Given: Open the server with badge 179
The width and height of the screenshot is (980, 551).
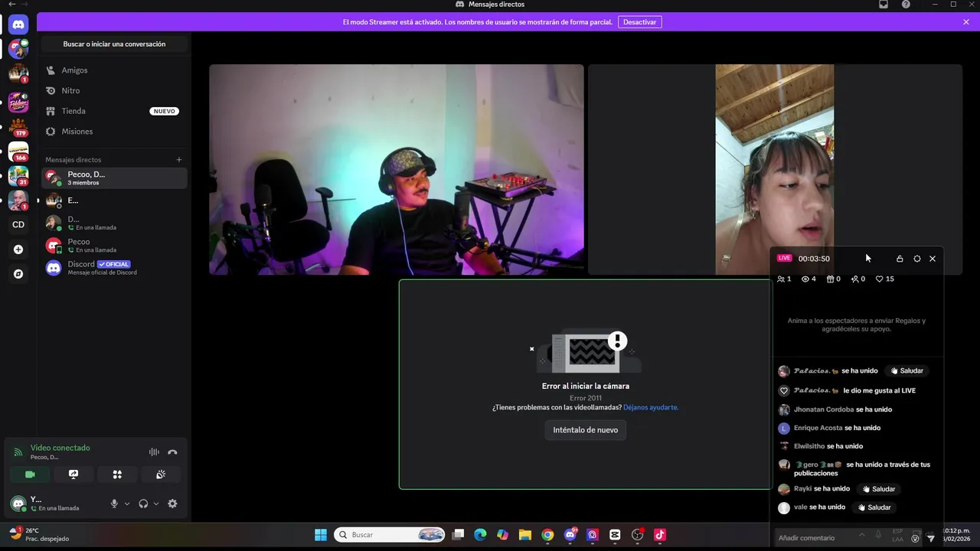Looking at the screenshot, I should click(x=18, y=126).
